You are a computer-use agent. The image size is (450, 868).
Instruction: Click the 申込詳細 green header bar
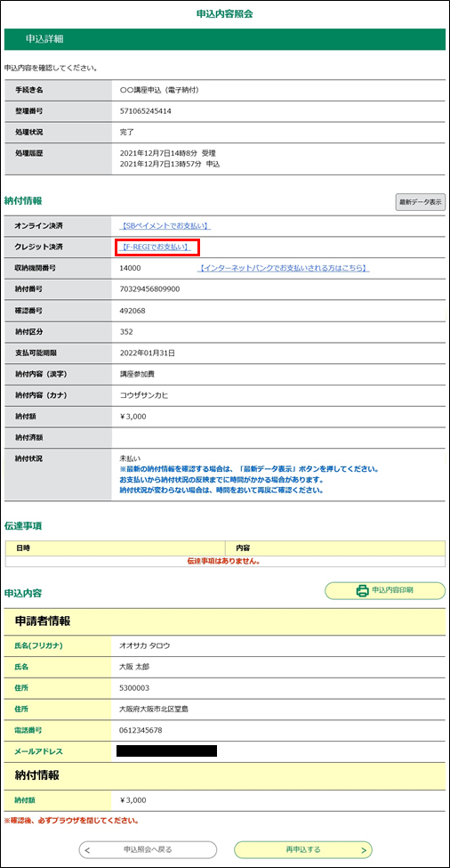click(x=225, y=39)
